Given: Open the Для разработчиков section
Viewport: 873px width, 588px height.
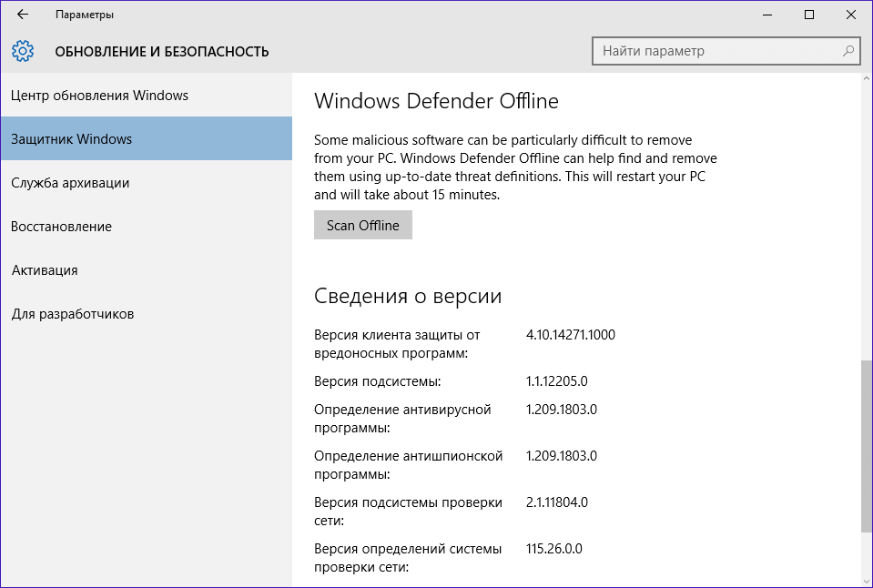Looking at the screenshot, I should (72, 313).
